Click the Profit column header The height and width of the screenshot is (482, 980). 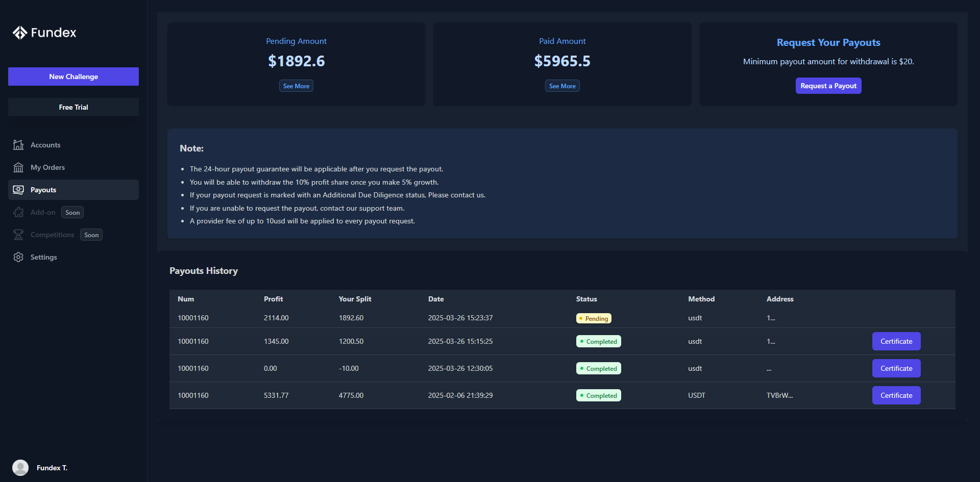274,299
